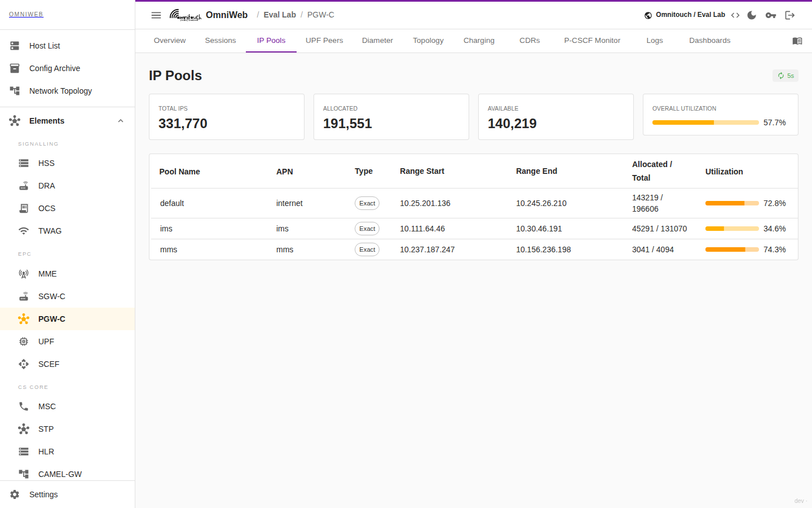Switch to the UPF Peers tab
812x508 pixels.
point(324,41)
